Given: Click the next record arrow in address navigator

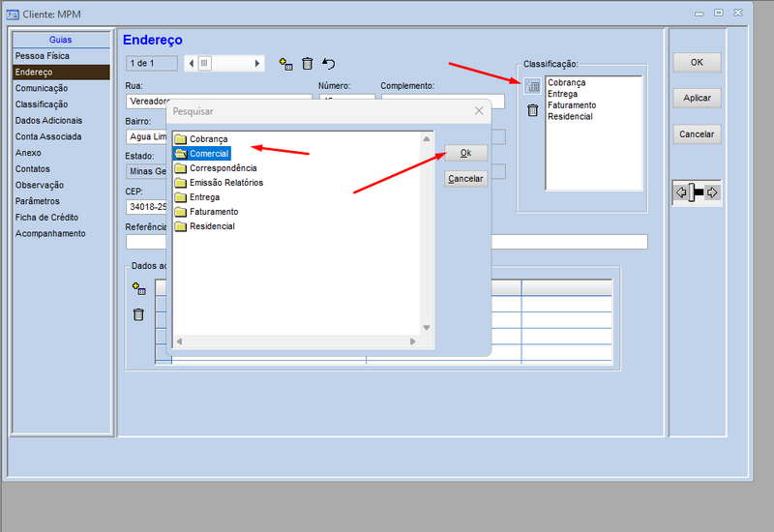Looking at the screenshot, I should tap(257, 63).
